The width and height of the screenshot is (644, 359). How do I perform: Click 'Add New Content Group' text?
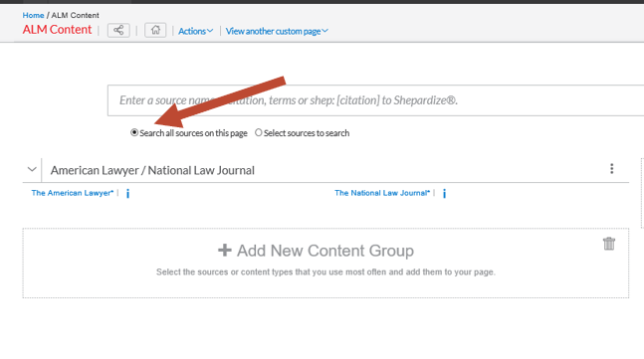pos(325,251)
